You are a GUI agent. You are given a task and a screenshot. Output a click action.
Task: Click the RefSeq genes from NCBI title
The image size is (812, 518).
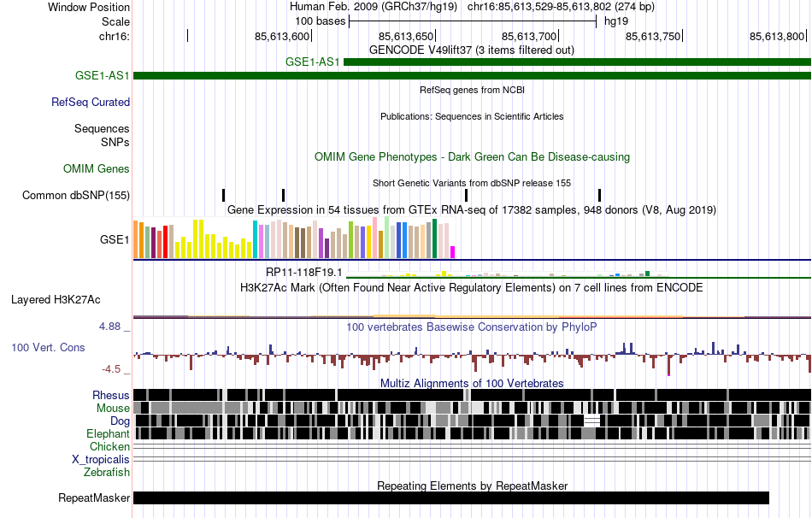473,90
